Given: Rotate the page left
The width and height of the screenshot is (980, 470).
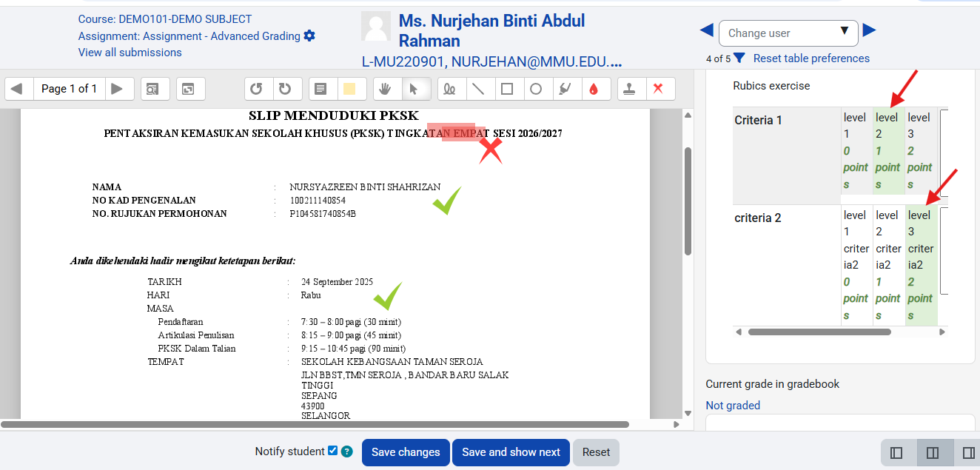Looking at the screenshot, I should [256, 89].
